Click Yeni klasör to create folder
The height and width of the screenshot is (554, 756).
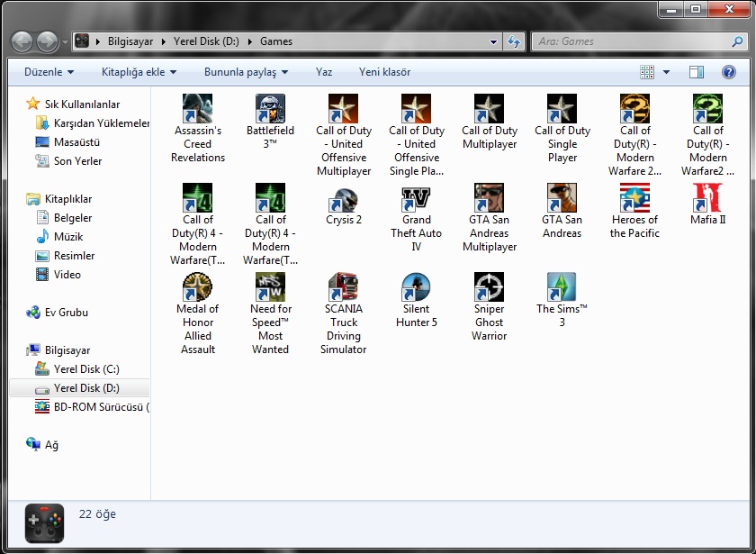384,72
